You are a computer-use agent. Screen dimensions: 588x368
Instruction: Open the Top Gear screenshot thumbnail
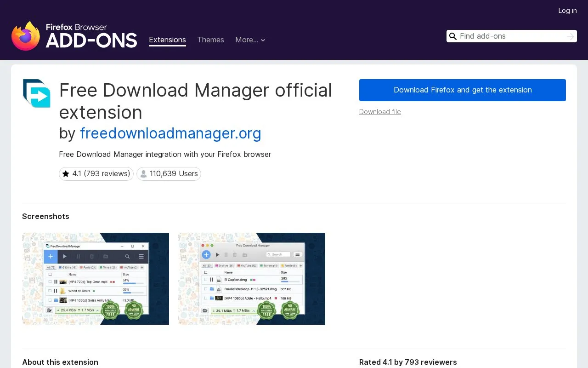click(x=96, y=279)
